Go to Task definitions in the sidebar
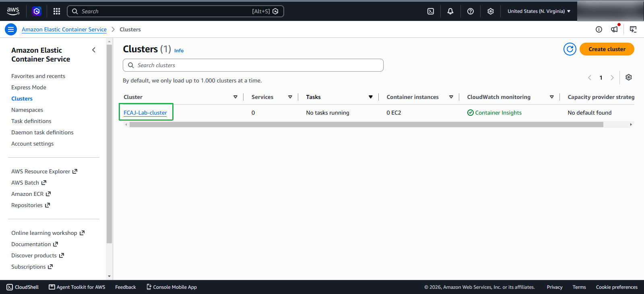The image size is (644, 294). pyautogui.click(x=31, y=121)
